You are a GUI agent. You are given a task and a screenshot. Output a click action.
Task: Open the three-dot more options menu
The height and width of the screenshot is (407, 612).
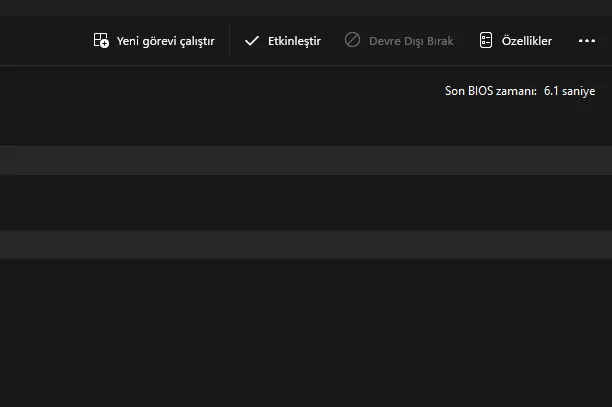pyautogui.click(x=586, y=41)
